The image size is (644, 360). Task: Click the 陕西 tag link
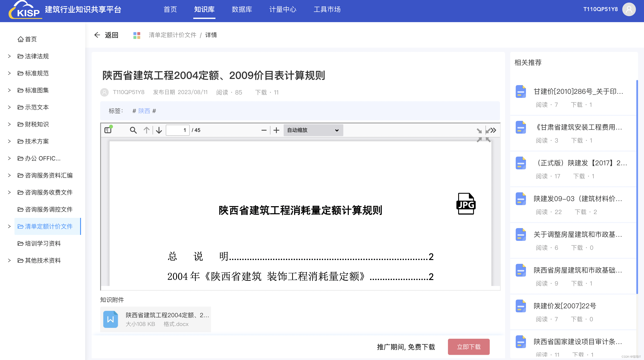[144, 111]
